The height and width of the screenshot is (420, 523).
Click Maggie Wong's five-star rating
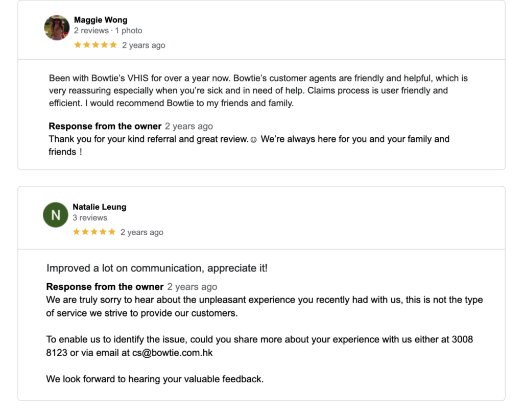(x=96, y=45)
